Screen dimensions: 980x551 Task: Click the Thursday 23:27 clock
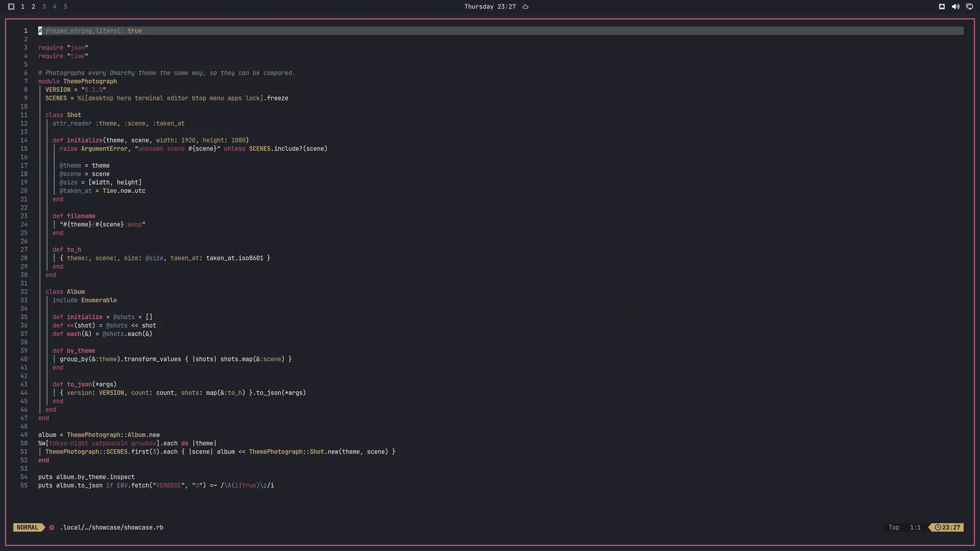click(x=490, y=7)
